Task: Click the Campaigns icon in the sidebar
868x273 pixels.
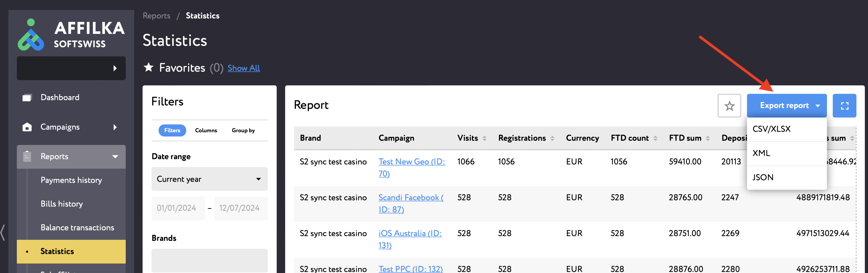Action: (27, 127)
